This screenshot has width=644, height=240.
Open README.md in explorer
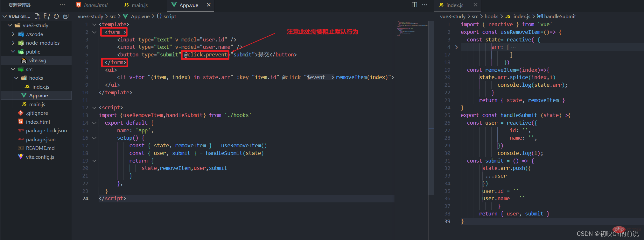[x=36, y=148]
